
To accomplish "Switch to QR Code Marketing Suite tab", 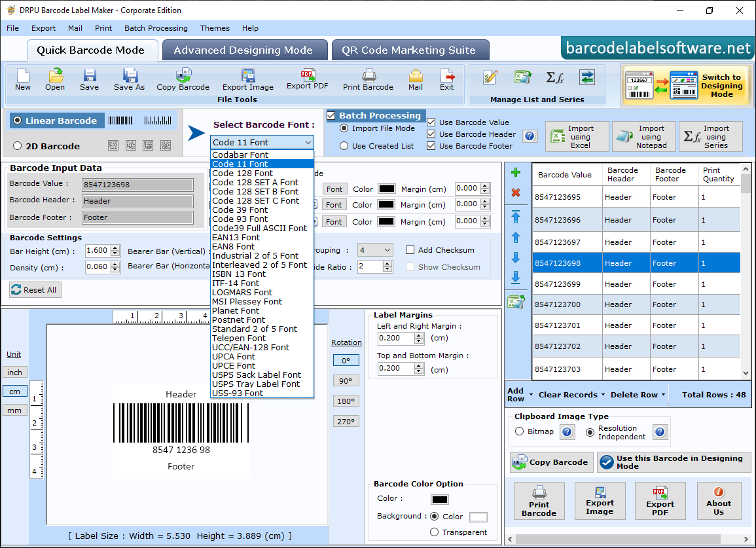I will coord(410,50).
